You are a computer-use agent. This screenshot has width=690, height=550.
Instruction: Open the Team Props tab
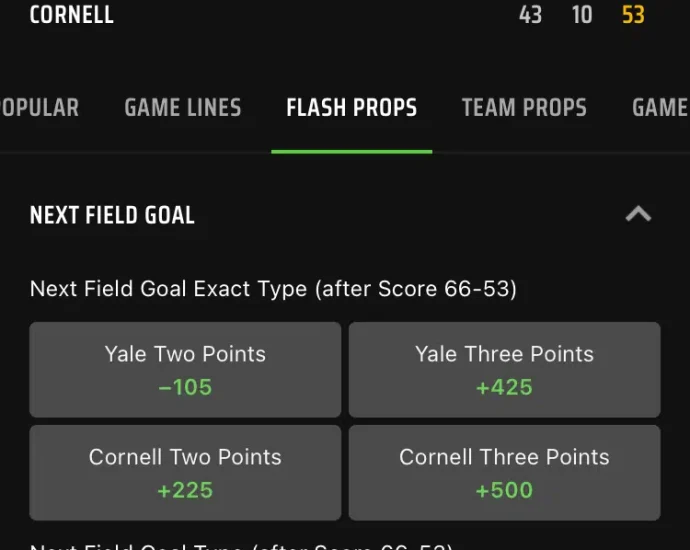(x=524, y=108)
